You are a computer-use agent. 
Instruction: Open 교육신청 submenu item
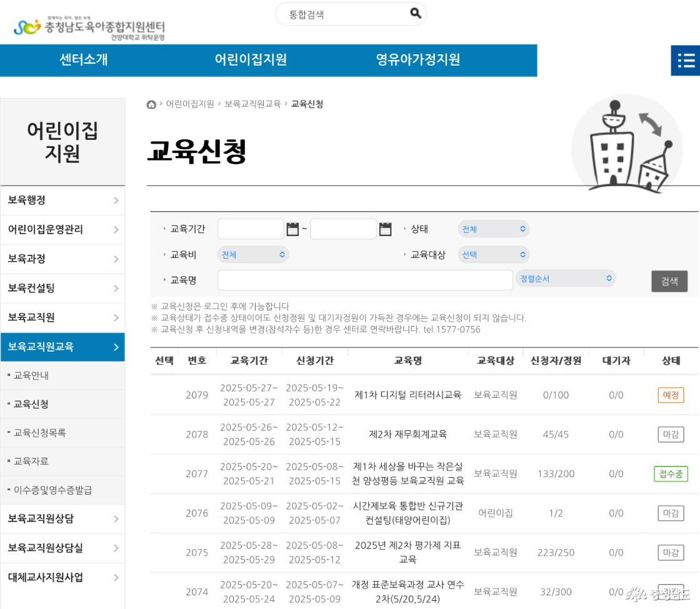(x=31, y=404)
